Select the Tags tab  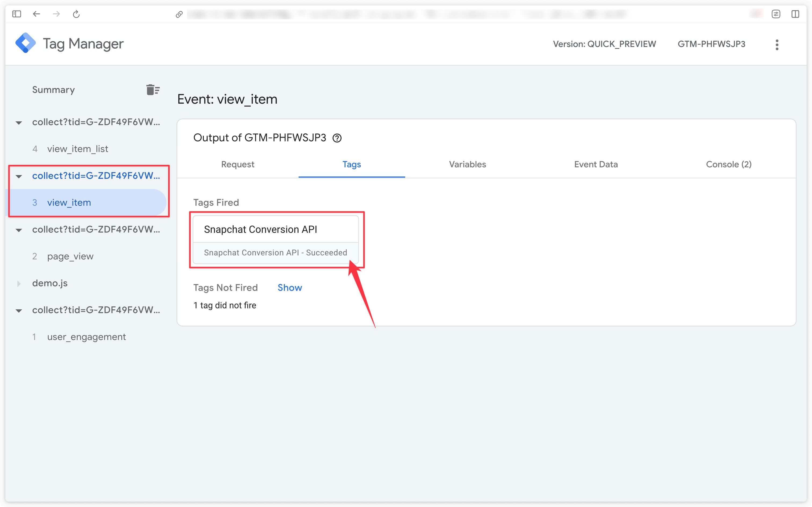352,164
